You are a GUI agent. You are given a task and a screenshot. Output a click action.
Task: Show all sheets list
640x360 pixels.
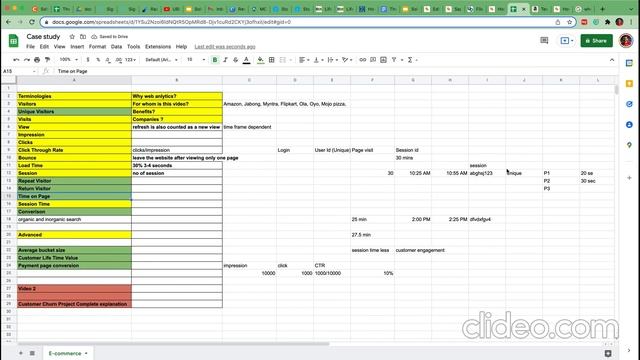tap(32, 353)
